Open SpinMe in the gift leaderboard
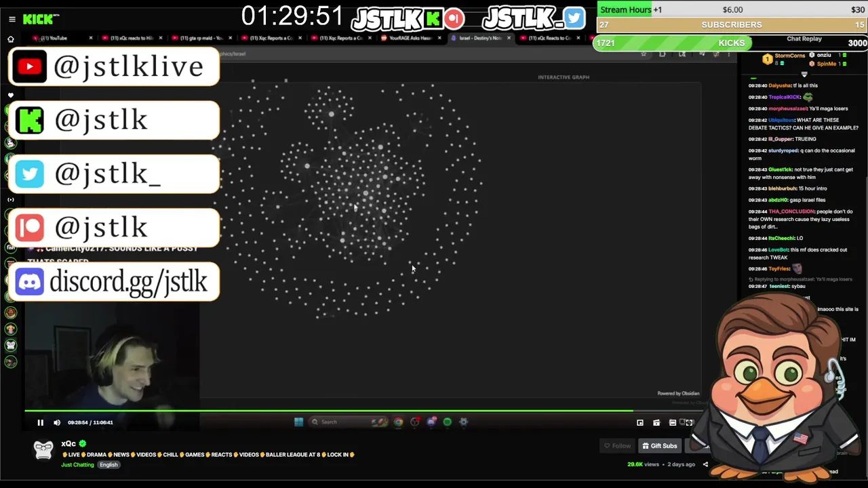 click(826, 64)
